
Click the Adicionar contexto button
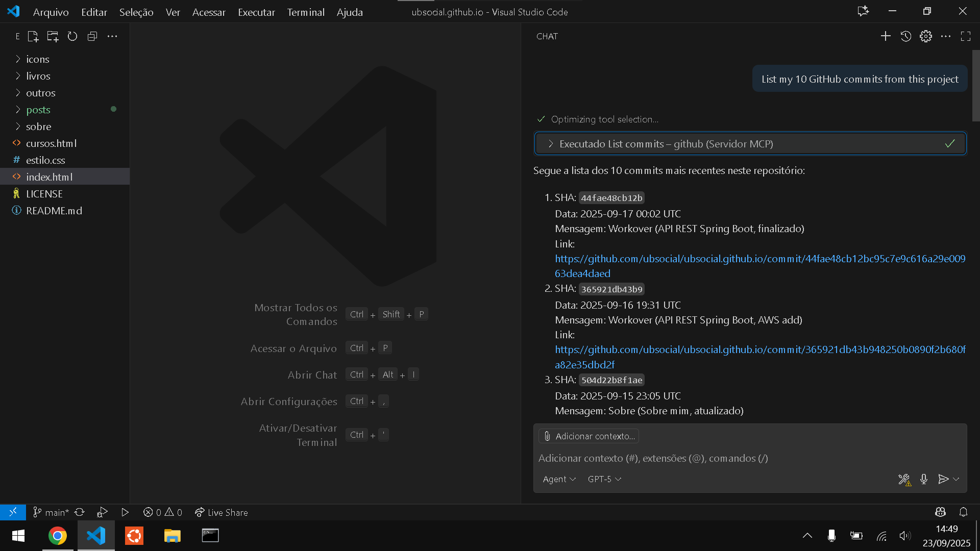pos(589,436)
